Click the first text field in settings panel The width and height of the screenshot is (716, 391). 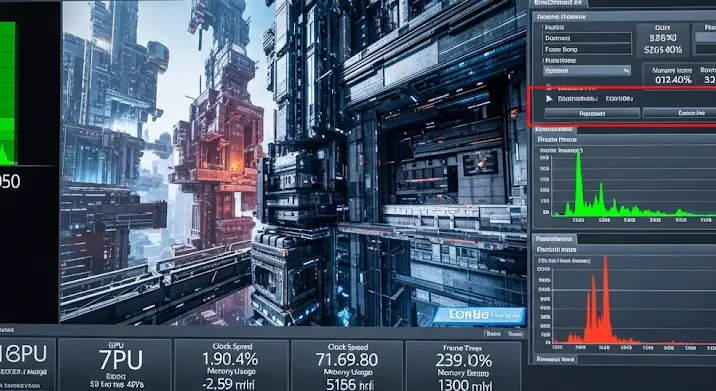coord(587,38)
